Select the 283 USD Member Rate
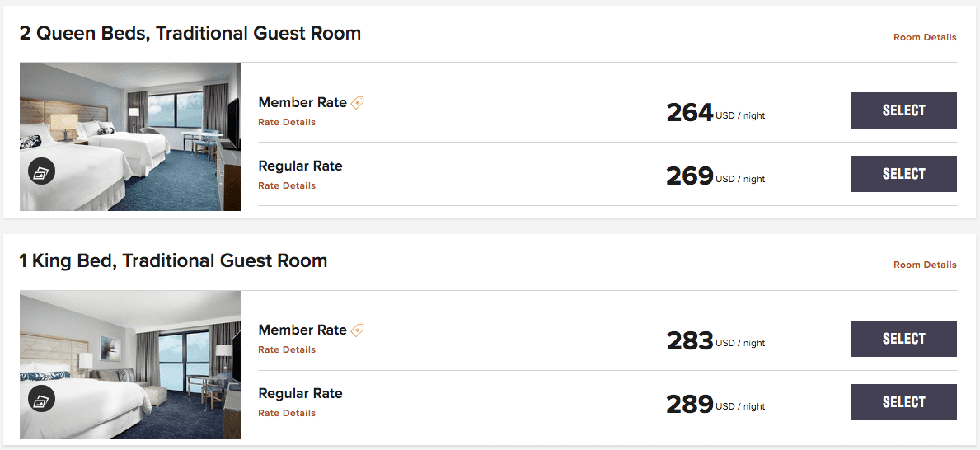 [903, 339]
